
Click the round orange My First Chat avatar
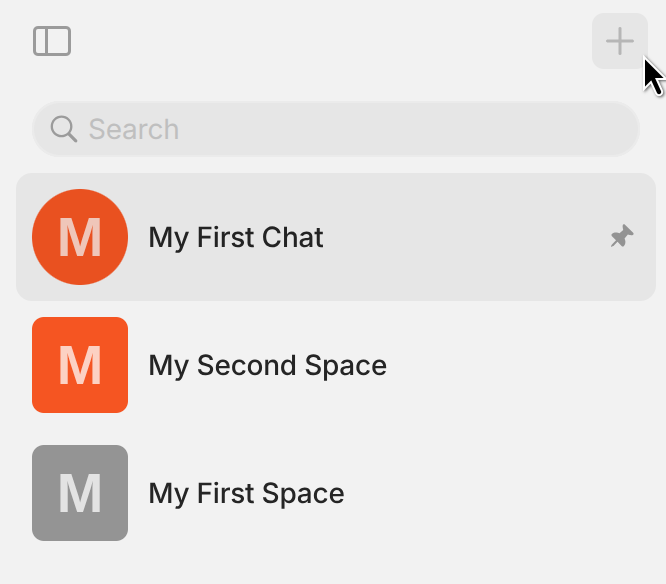[x=80, y=237]
